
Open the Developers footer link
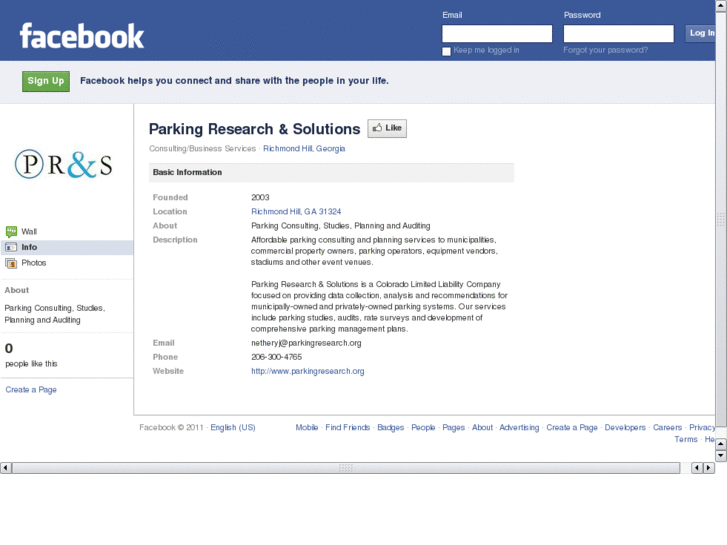[x=625, y=427]
